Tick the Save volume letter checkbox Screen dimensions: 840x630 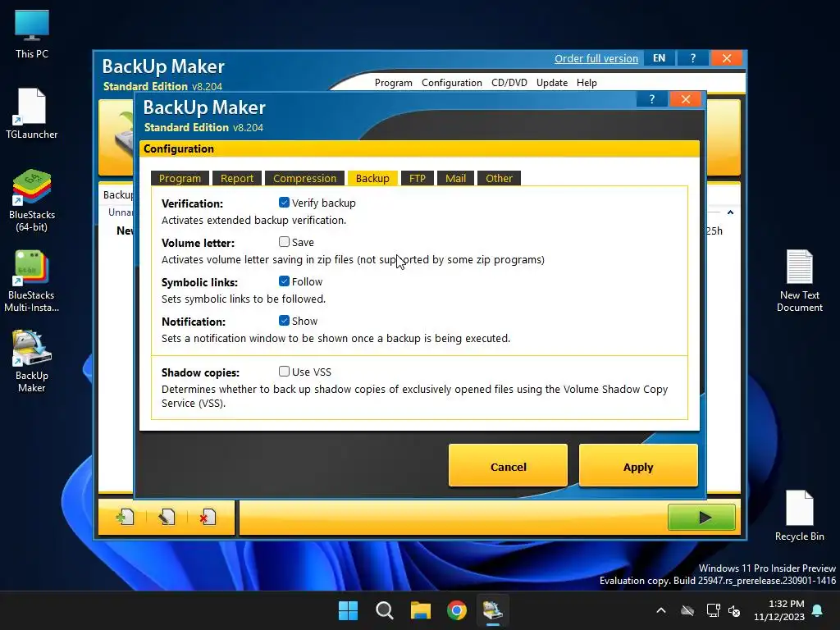click(x=284, y=242)
